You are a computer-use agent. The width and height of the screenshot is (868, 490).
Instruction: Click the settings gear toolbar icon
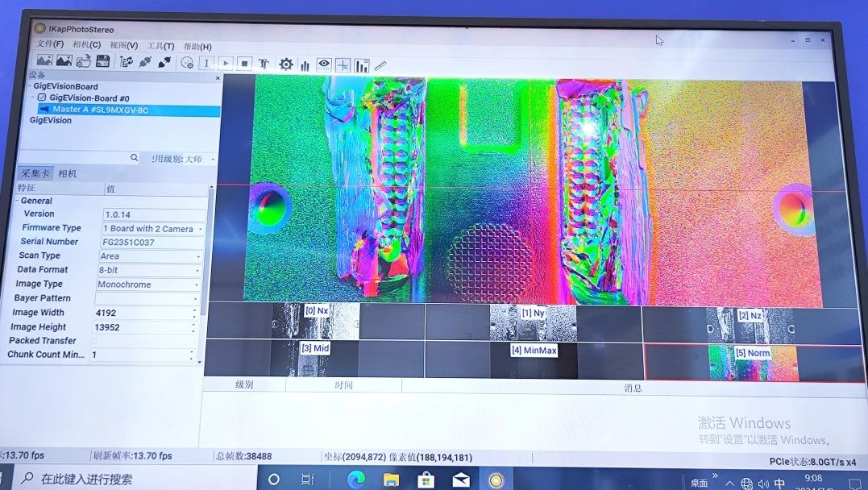(x=285, y=64)
